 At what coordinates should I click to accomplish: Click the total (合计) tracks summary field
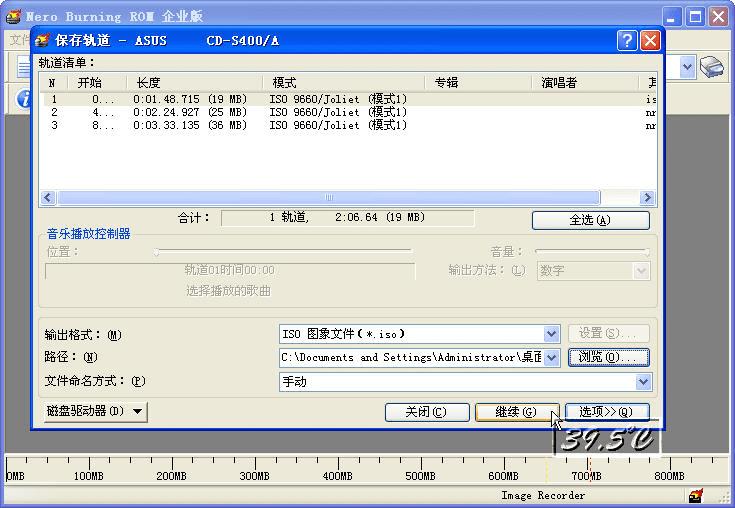[347, 218]
